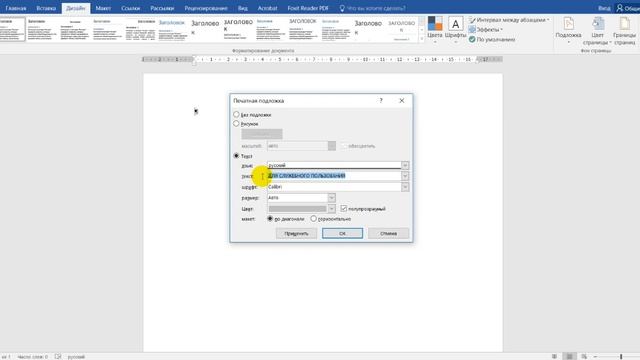Select the first highlighted document style thumbnail
Viewport: 640px width, 360px height.
[12, 29]
